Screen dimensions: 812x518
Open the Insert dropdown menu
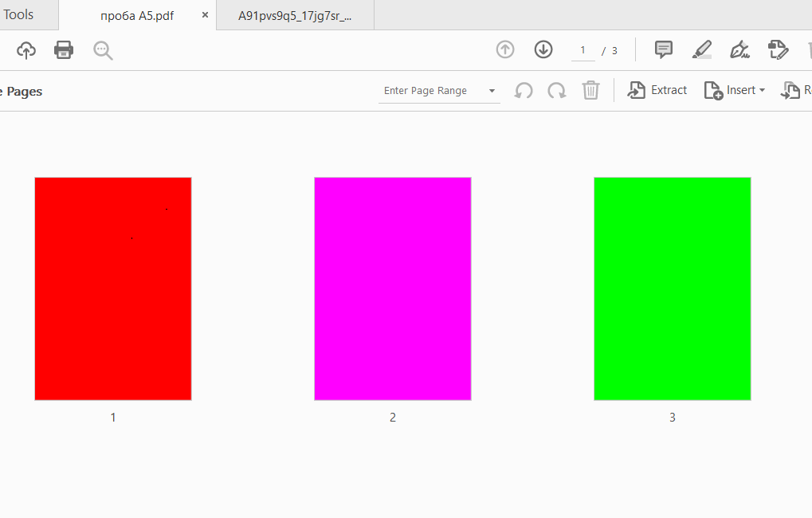point(735,90)
